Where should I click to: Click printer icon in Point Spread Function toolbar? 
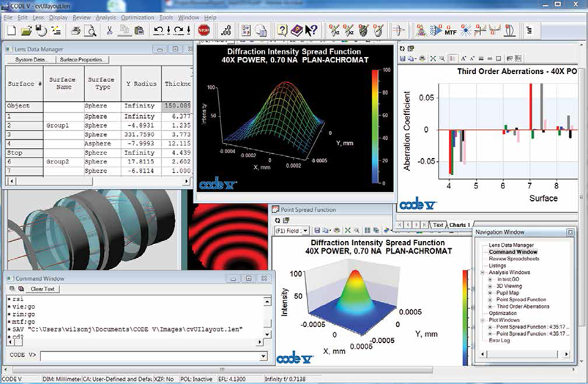point(336,230)
